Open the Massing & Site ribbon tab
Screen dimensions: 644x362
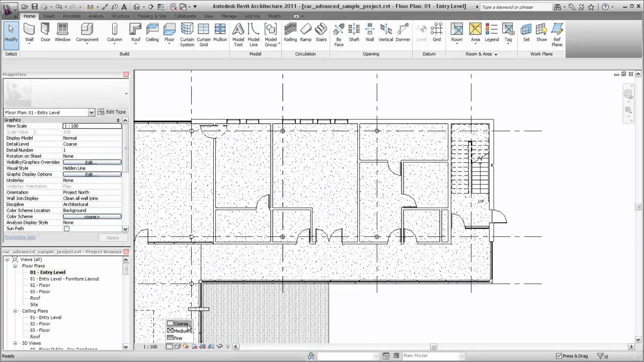[151, 16]
